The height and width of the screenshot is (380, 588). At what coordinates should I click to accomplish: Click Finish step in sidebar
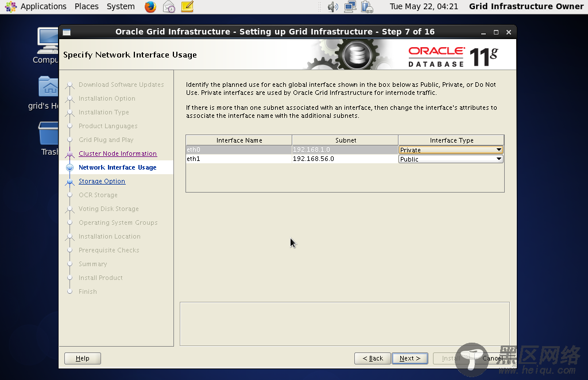pyautogui.click(x=88, y=291)
